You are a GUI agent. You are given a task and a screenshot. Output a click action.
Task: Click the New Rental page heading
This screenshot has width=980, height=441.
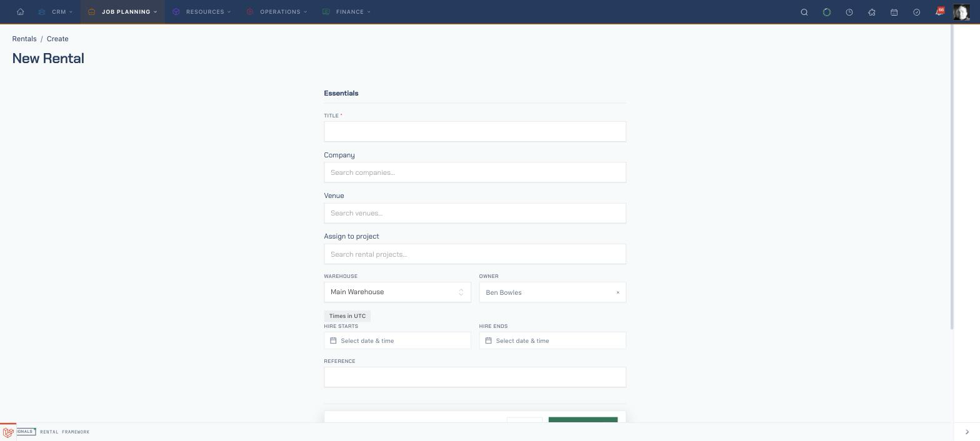tap(48, 58)
